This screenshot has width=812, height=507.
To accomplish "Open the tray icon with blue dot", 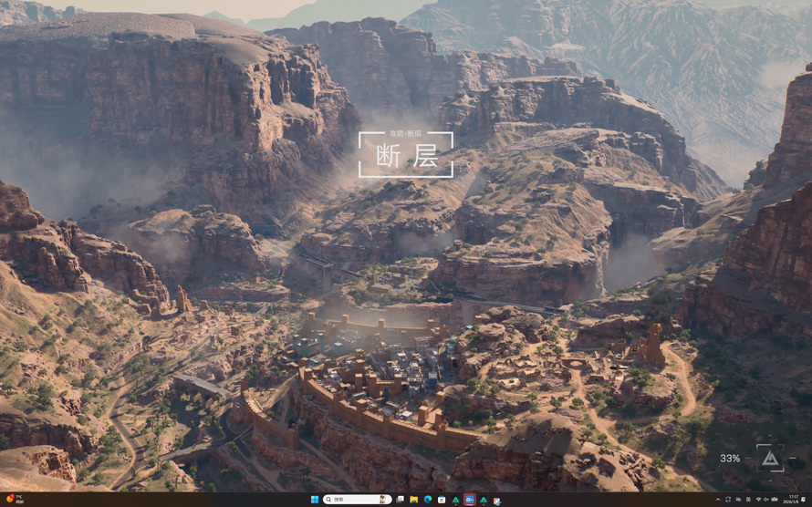I will (728, 500).
